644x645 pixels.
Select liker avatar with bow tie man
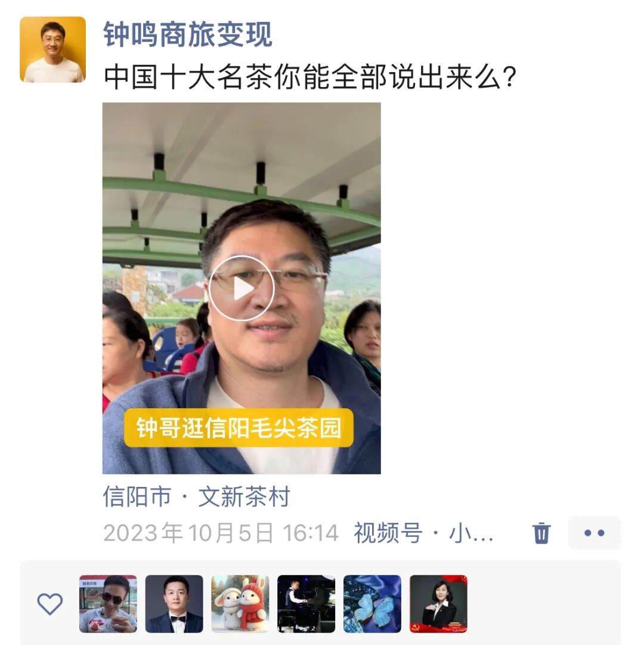click(x=174, y=603)
